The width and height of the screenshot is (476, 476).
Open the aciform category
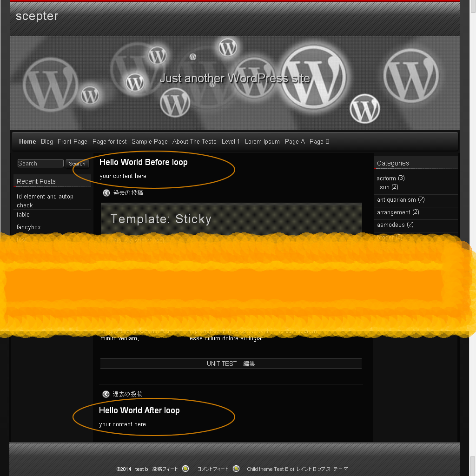[x=386, y=178]
